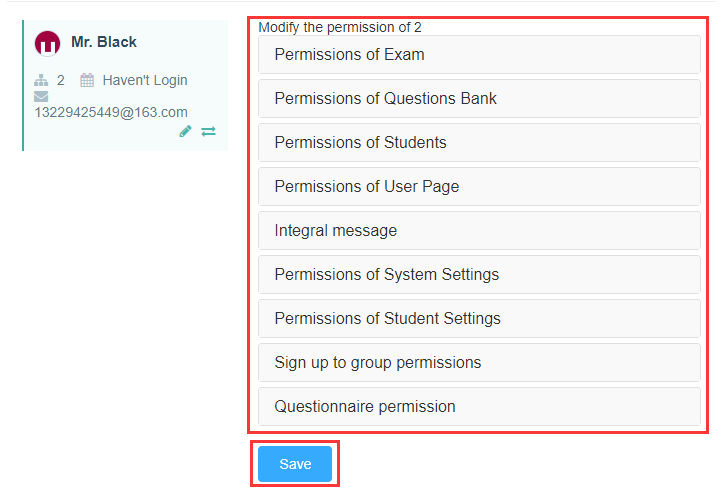Click the organization hierarchy icon
The height and width of the screenshot is (493, 724).
(x=41, y=80)
